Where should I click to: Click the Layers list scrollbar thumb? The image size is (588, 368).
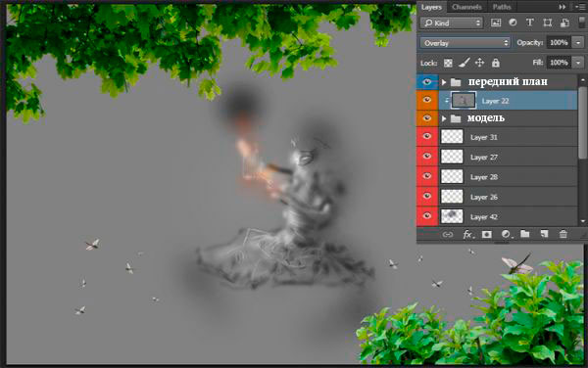click(582, 121)
